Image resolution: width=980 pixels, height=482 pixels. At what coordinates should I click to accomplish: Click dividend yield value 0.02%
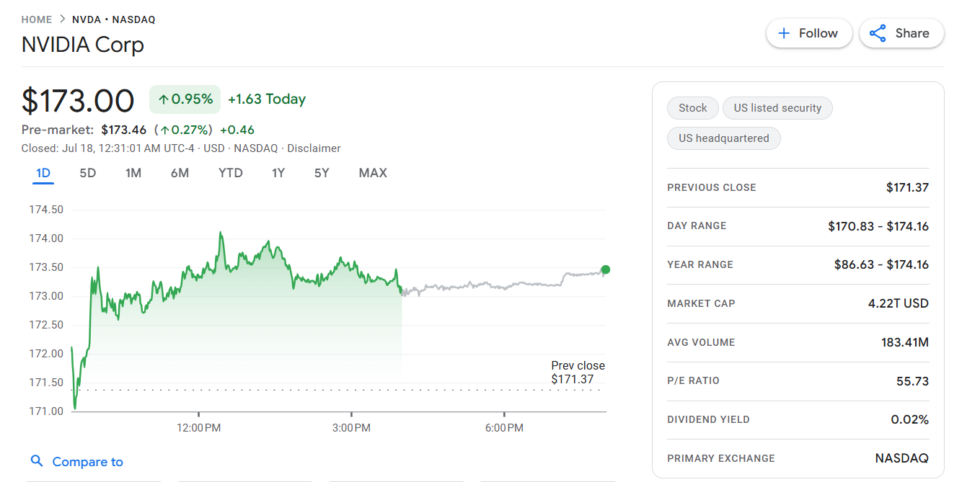(x=909, y=419)
